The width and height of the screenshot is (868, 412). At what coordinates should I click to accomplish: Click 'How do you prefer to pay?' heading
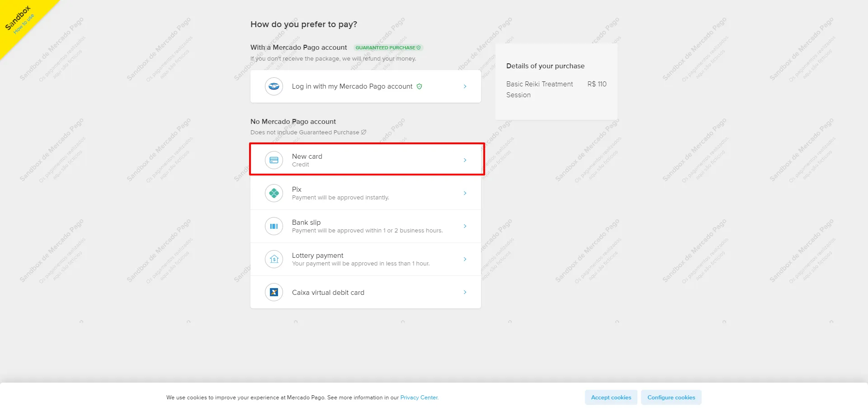[304, 24]
